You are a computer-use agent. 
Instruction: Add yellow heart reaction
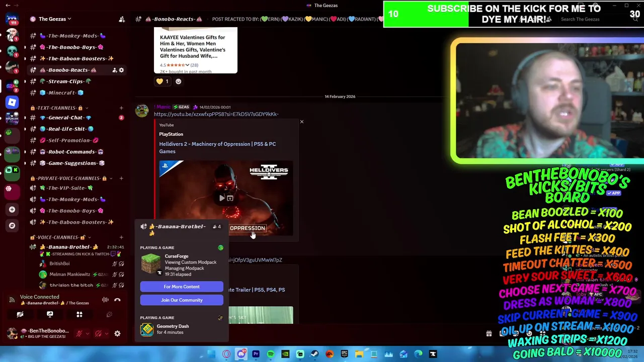click(x=163, y=81)
